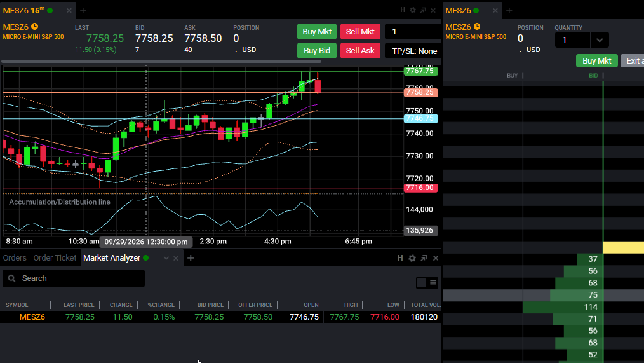Screen dimensions: 644x363
Task: Sort by OPEN column header
Action: coord(311,305)
